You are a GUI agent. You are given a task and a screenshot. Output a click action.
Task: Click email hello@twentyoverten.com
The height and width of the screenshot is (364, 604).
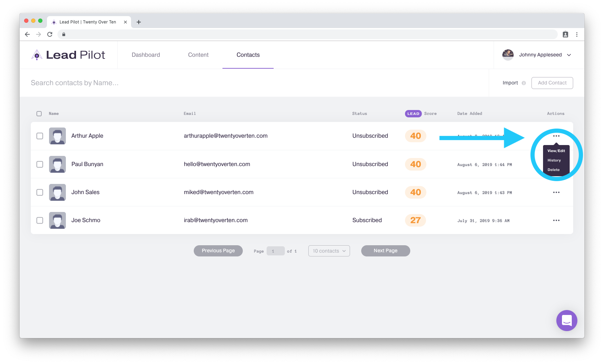click(217, 164)
